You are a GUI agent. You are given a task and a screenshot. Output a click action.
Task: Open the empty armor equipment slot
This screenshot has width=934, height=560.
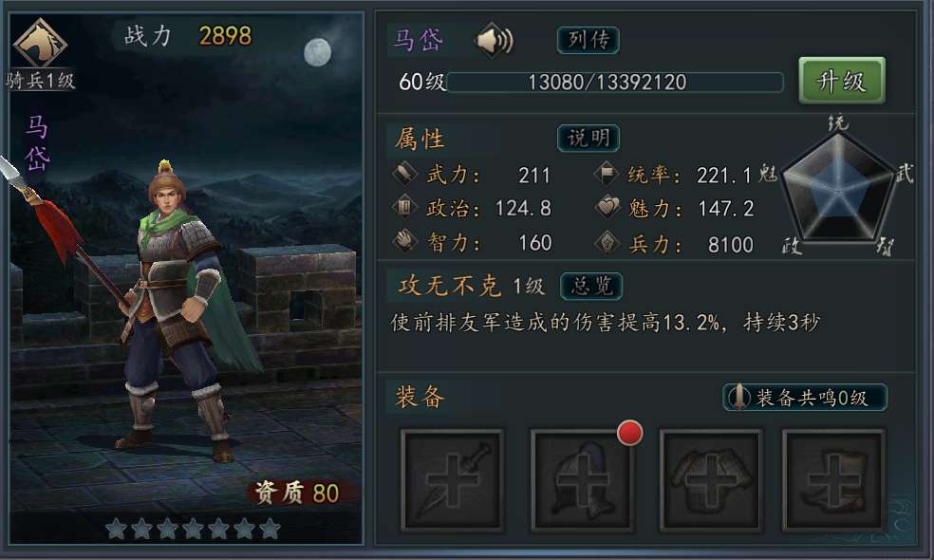tap(711, 479)
